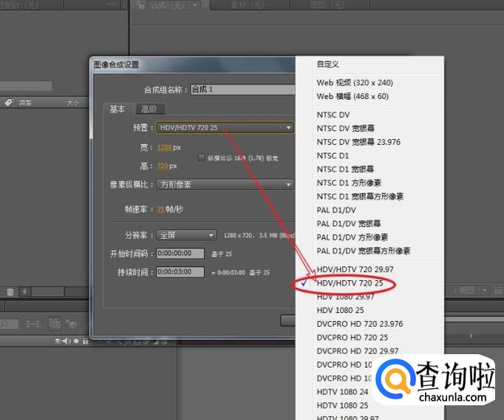The width and height of the screenshot is (504, 420).
Task: Choose HDV/HDTV 720 29.97 preset
Action: tap(355, 269)
